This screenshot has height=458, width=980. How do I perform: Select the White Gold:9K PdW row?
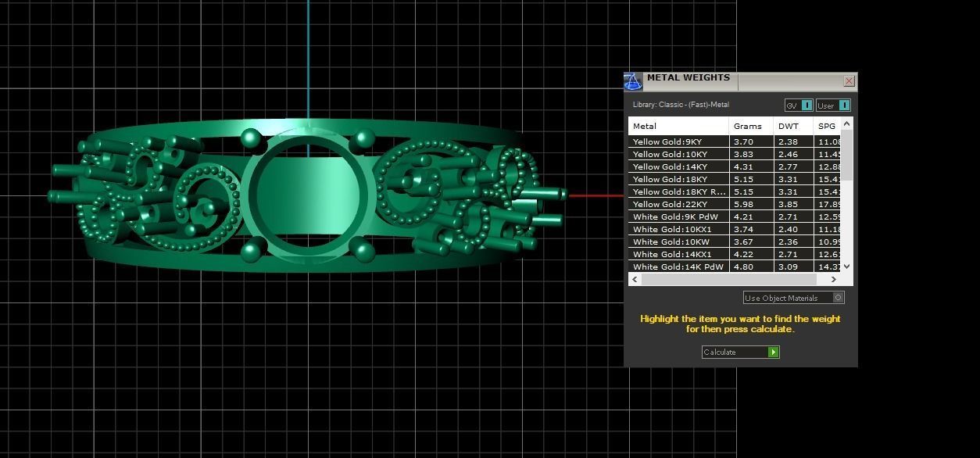pos(735,216)
